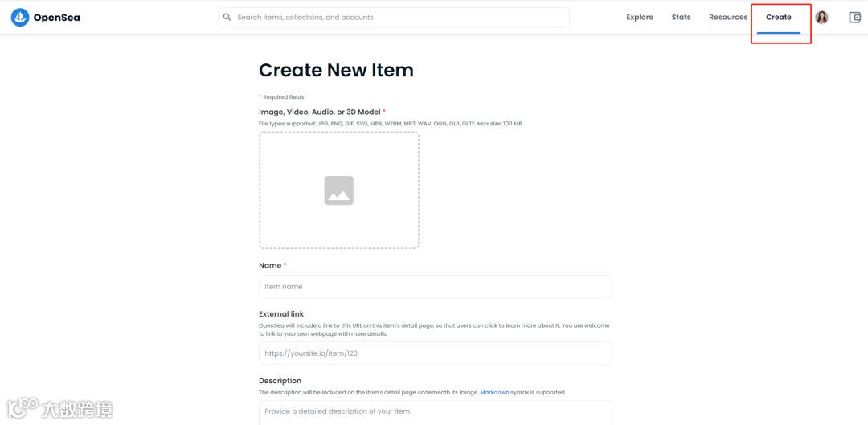The height and width of the screenshot is (425, 868).
Task: Click the search magnifier icon
Action: coord(227,17)
